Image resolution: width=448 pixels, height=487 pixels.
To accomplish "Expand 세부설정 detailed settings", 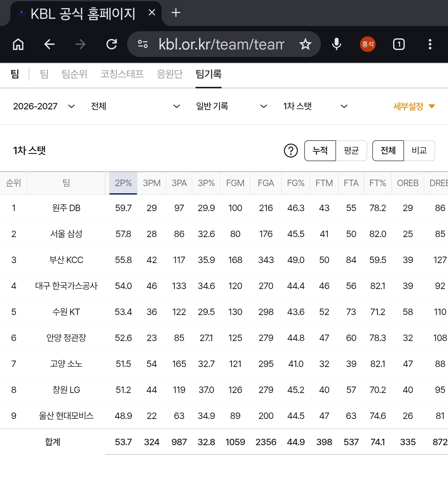I will (x=414, y=106).
